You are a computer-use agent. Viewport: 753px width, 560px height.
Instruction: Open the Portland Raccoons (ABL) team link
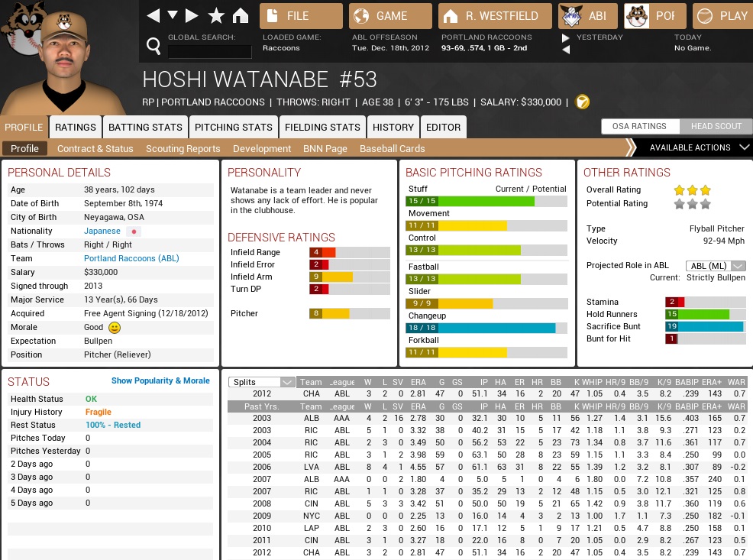tap(131, 259)
